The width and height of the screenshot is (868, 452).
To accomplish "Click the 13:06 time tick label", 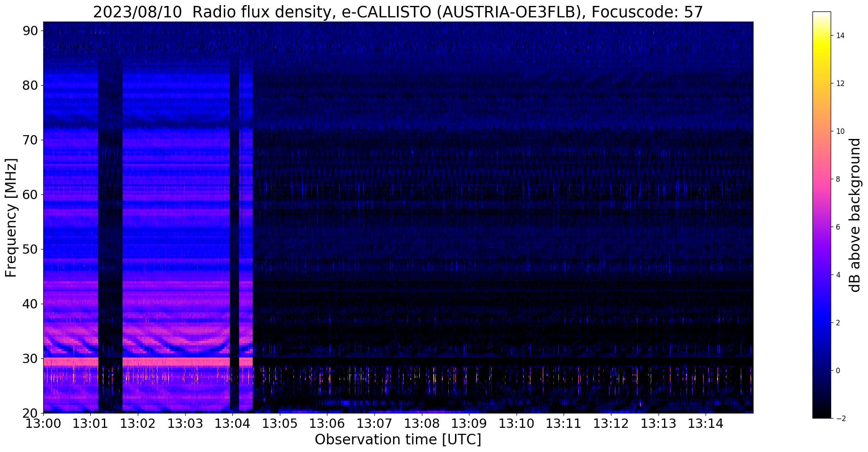I will [x=327, y=424].
